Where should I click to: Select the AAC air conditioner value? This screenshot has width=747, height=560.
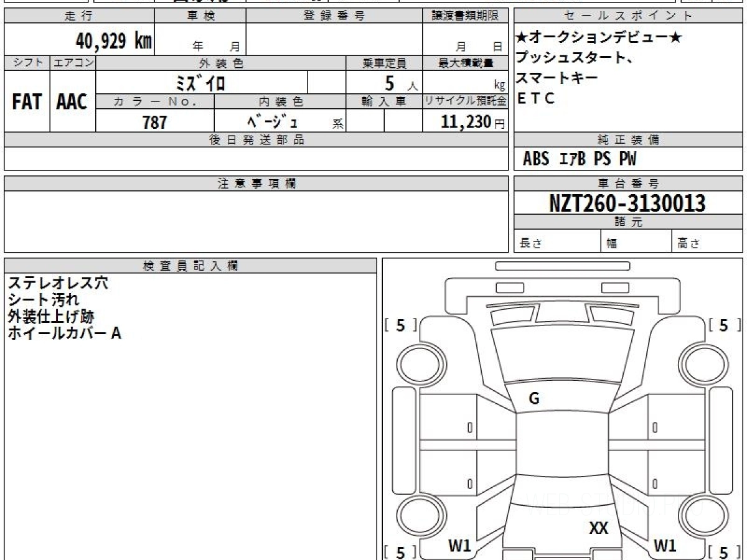73,102
